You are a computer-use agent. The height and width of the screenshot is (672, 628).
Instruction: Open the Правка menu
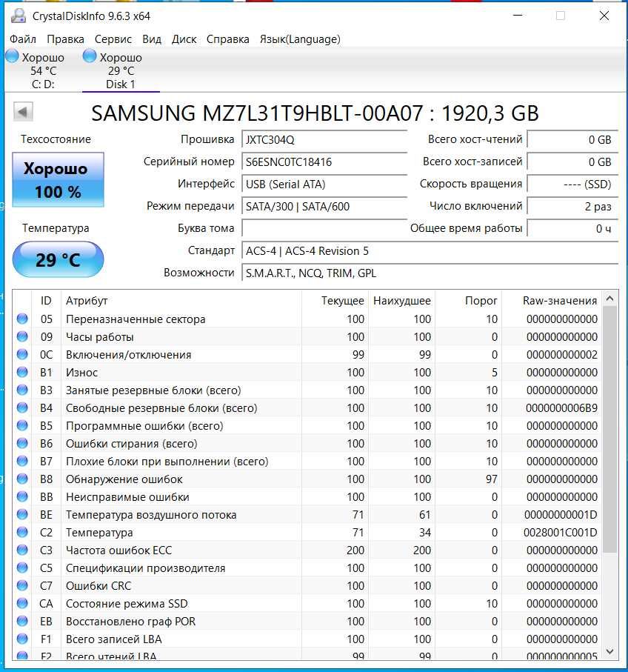click(66, 39)
